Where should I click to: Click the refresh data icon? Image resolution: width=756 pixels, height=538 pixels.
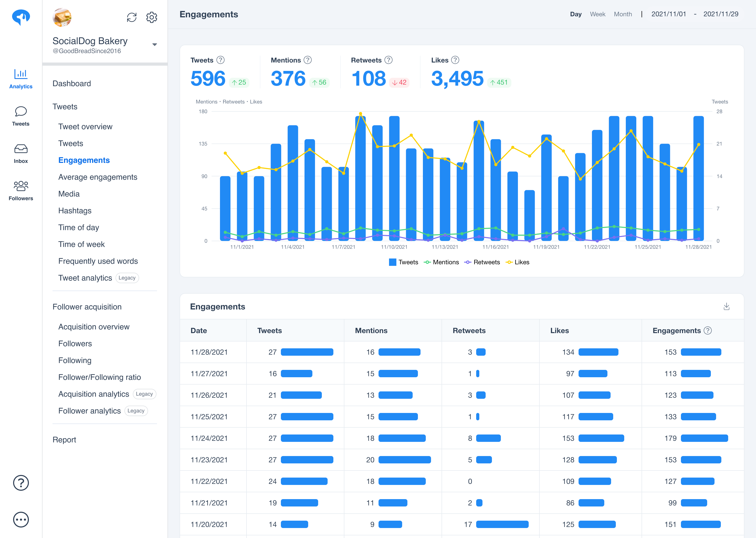132,17
